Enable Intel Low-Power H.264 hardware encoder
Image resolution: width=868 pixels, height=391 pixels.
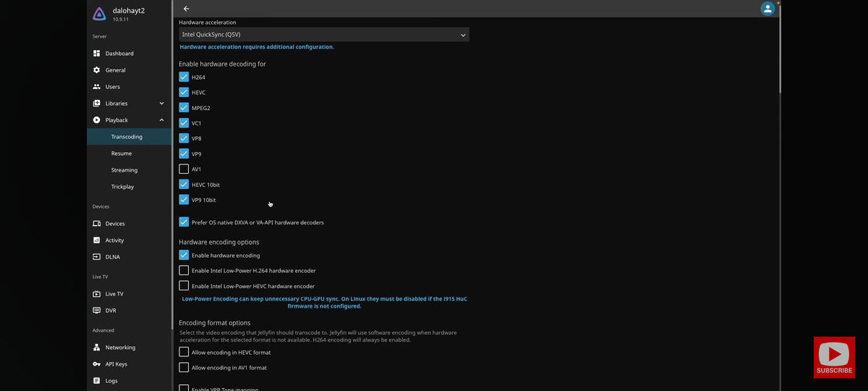tap(184, 270)
